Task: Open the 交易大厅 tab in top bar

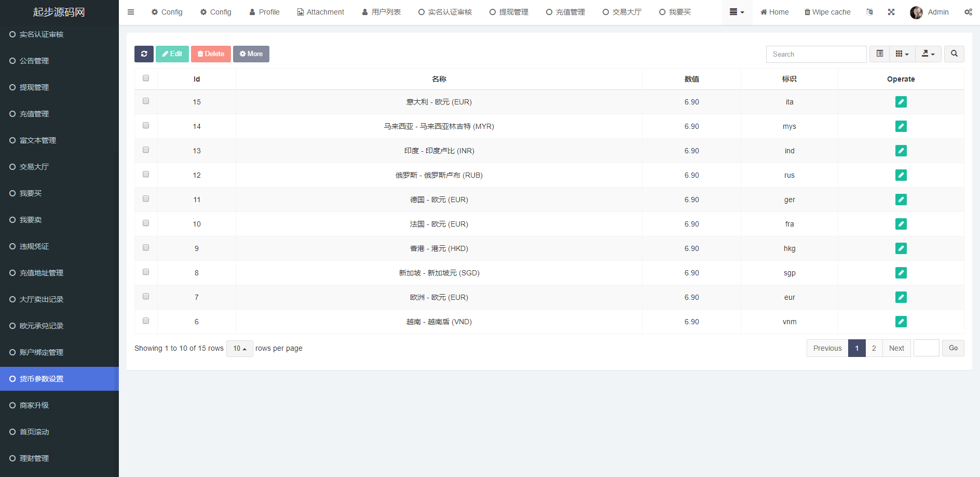Action: 622,12
